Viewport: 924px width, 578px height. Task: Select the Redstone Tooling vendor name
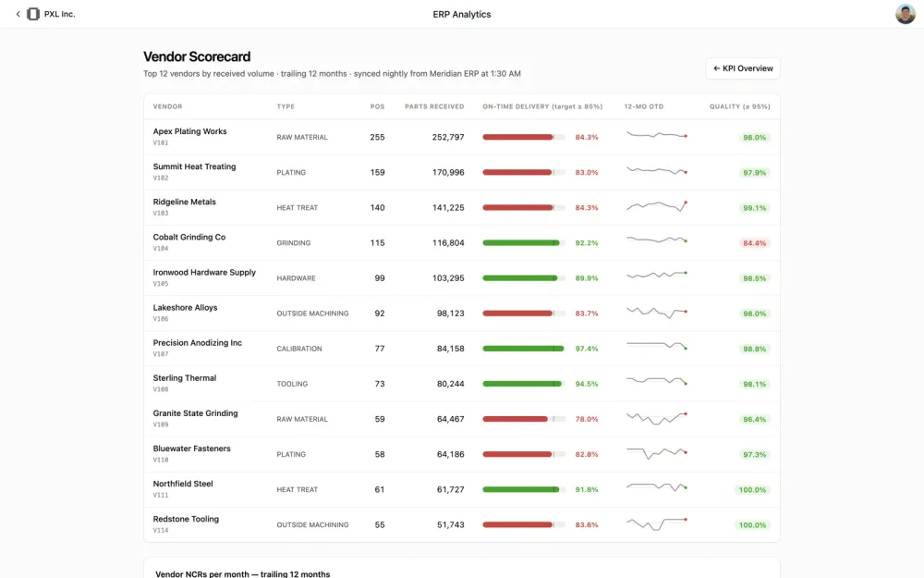(186, 519)
